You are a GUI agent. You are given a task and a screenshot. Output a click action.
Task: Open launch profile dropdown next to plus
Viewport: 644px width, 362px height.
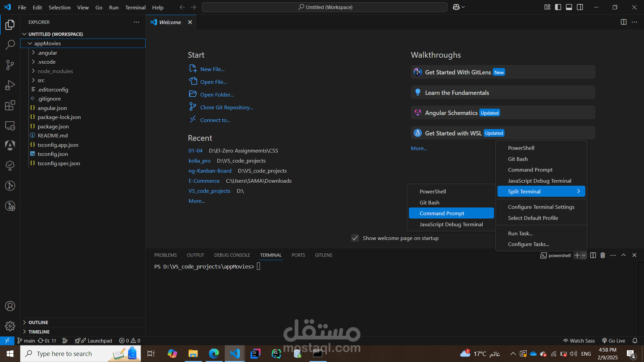(x=584, y=255)
